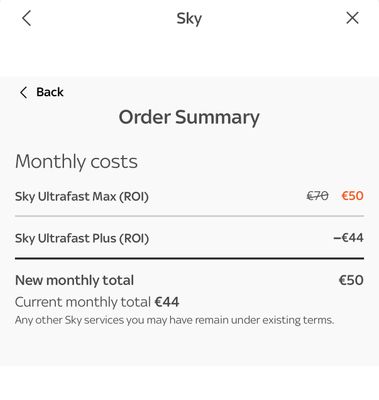The height and width of the screenshot is (400, 379).
Task: Click the thin divider under Ultrafast Max
Action: tap(189, 216)
